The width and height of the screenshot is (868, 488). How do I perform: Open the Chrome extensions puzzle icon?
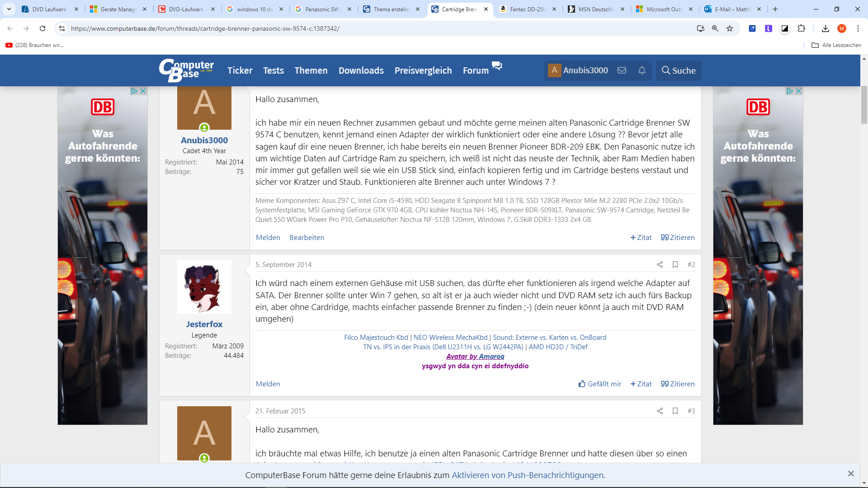tap(801, 28)
